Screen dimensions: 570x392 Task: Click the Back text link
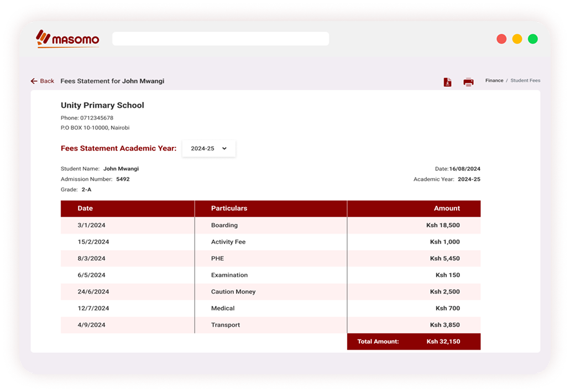click(x=47, y=81)
